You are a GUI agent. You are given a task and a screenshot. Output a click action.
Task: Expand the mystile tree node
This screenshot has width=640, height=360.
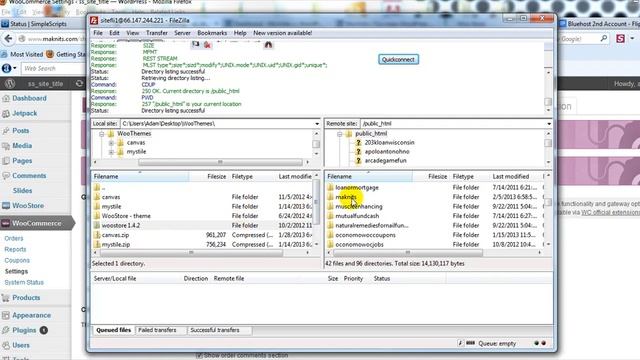click(111, 152)
